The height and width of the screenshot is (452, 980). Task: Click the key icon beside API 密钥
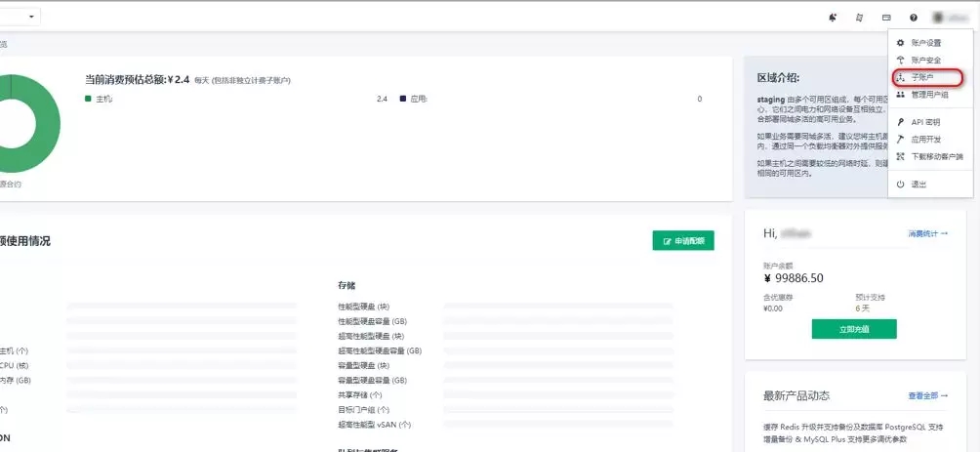(900, 122)
